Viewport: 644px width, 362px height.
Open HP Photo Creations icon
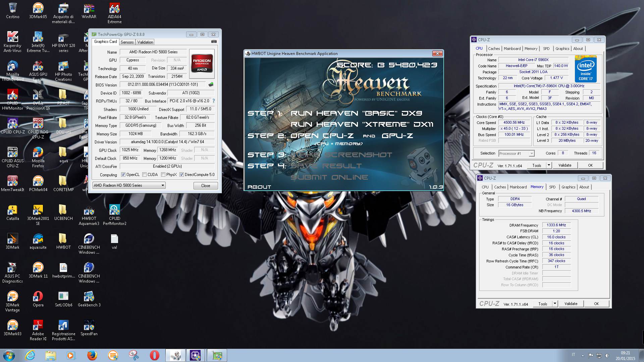(63, 71)
